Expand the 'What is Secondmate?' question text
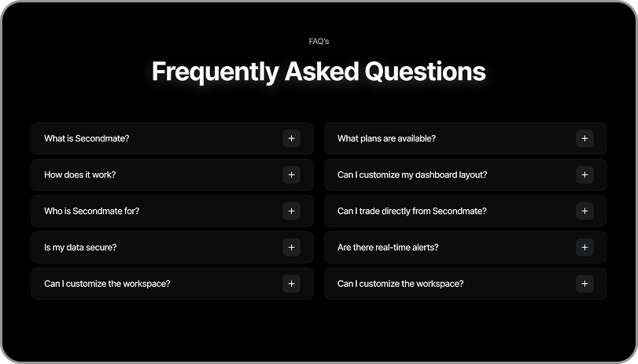The height and width of the screenshot is (364, 638). pos(87,138)
